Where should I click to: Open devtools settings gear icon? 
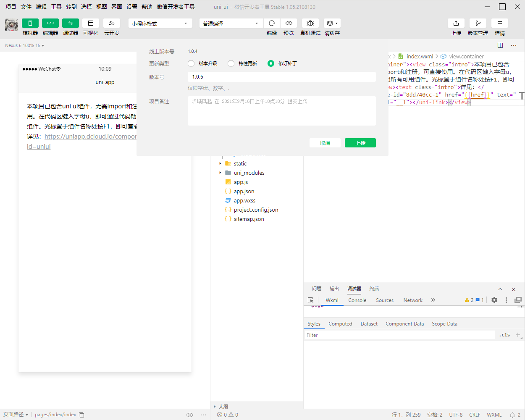(x=494, y=300)
